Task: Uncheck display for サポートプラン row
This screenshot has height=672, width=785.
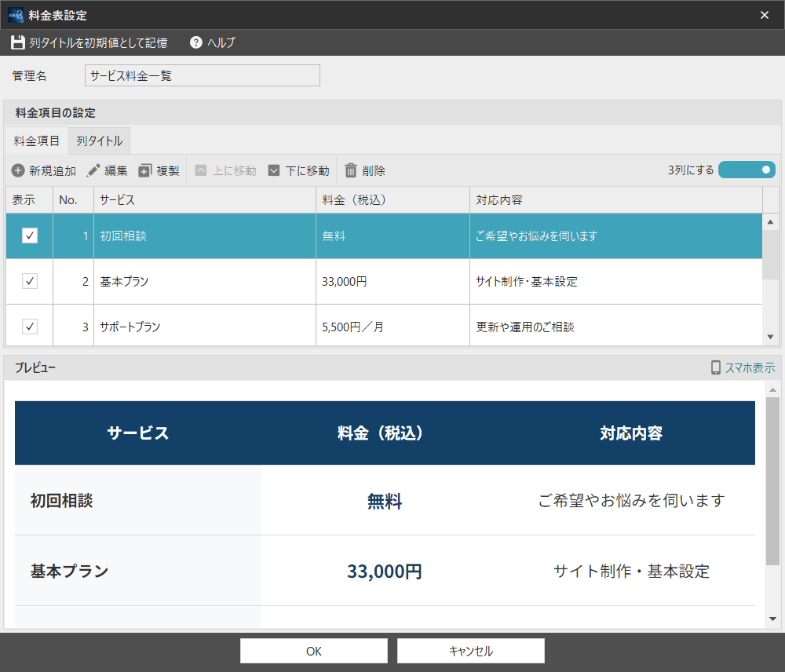Action: point(30,327)
